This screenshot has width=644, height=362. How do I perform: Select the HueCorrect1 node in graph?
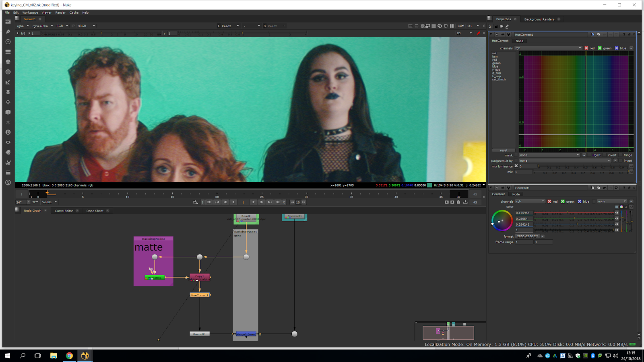[200, 295]
